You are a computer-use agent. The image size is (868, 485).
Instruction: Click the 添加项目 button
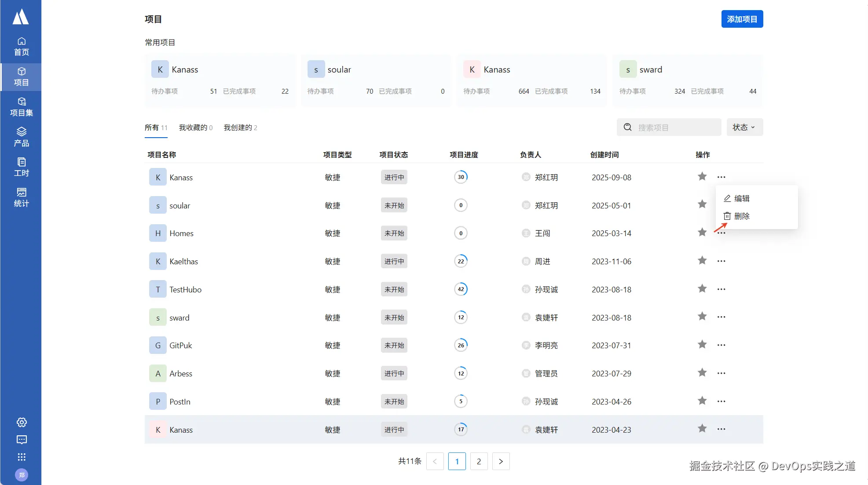pyautogui.click(x=742, y=19)
